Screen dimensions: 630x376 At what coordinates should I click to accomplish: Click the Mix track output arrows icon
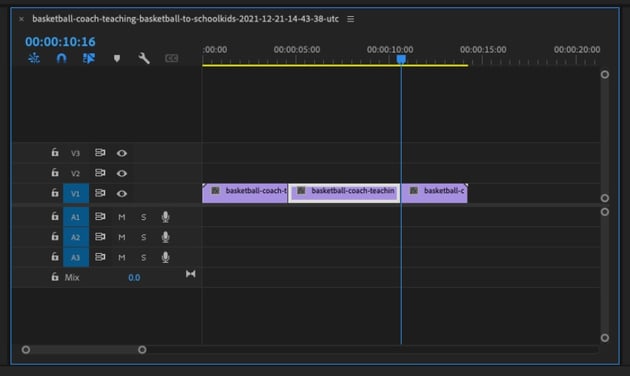pos(190,274)
